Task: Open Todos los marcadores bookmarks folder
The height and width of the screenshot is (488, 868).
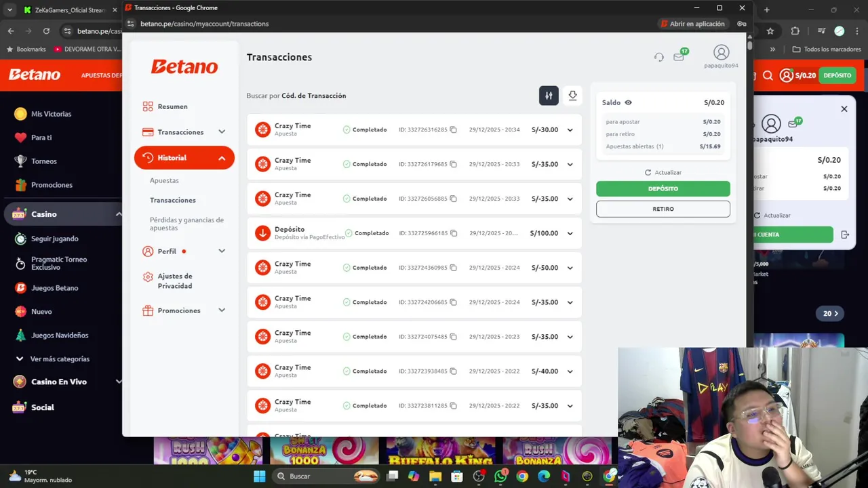Action: [x=827, y=49]
